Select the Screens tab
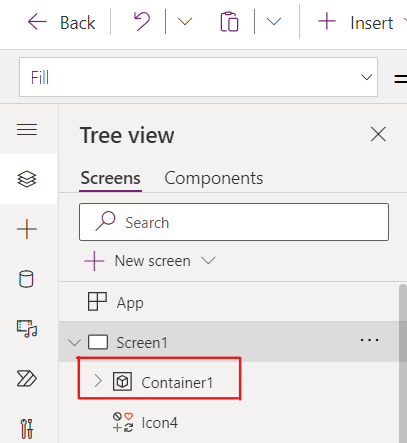The height and width of the screenshot is (443, 407). (x=110, y=178)
